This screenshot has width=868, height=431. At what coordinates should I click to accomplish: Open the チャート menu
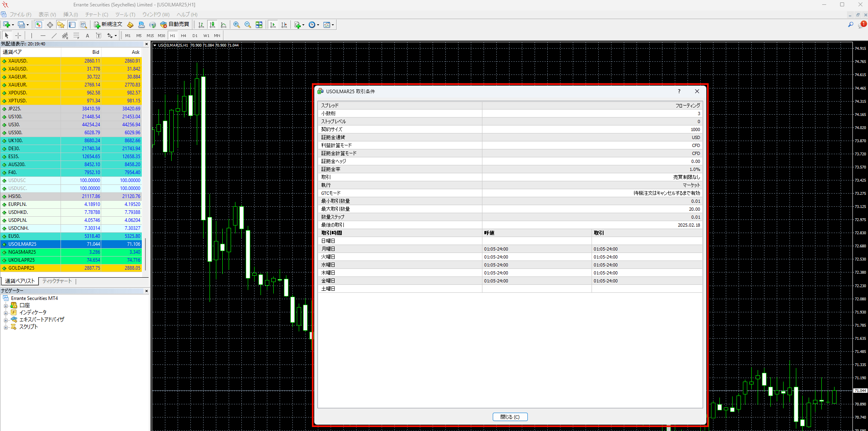(x=96, y=14)
